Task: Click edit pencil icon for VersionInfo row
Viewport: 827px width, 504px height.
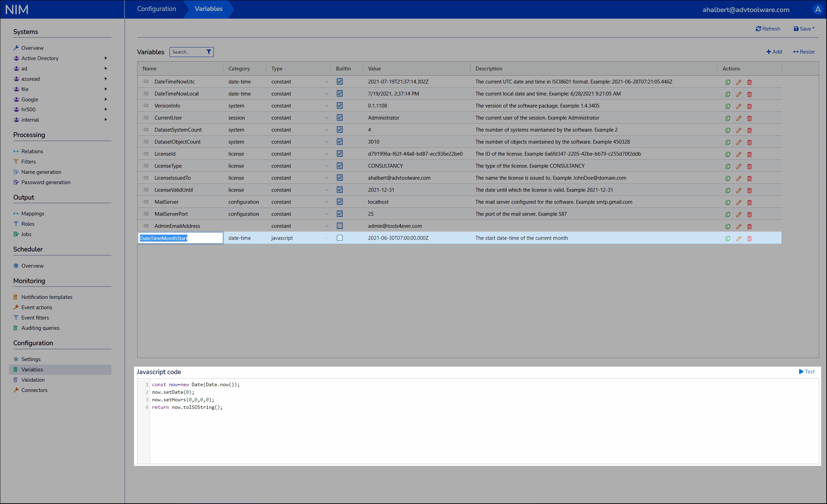Action: tap(738, 106)
